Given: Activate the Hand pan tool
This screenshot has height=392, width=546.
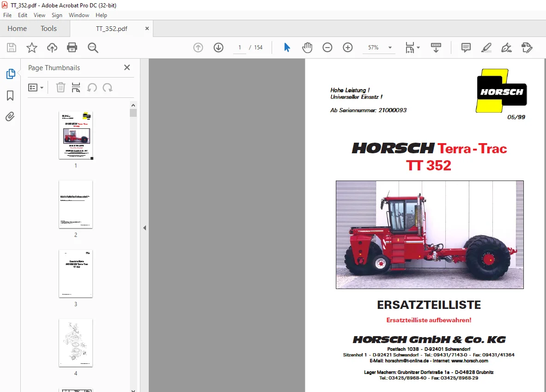Looking at the screenshot, I should click(307, 48).
